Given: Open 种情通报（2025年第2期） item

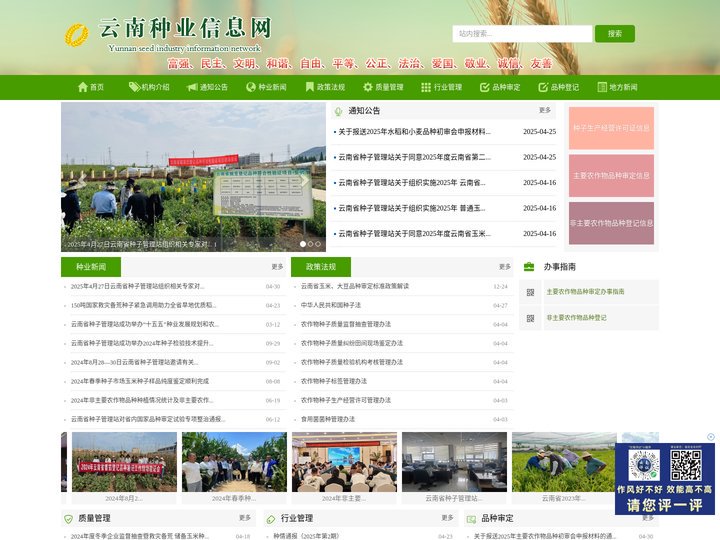Looking at the screenshot, I should 306,536.
